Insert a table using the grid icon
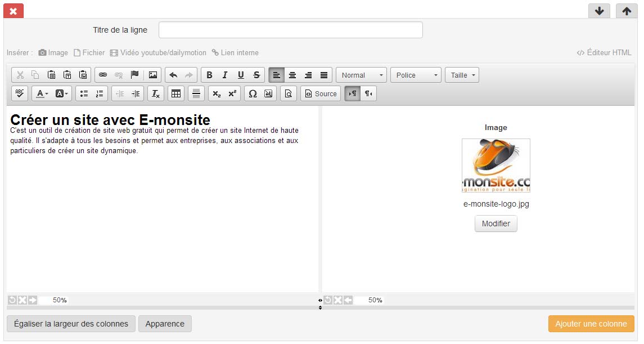Image resolution: width=644 pixels, height=344 pixels. 176,93
